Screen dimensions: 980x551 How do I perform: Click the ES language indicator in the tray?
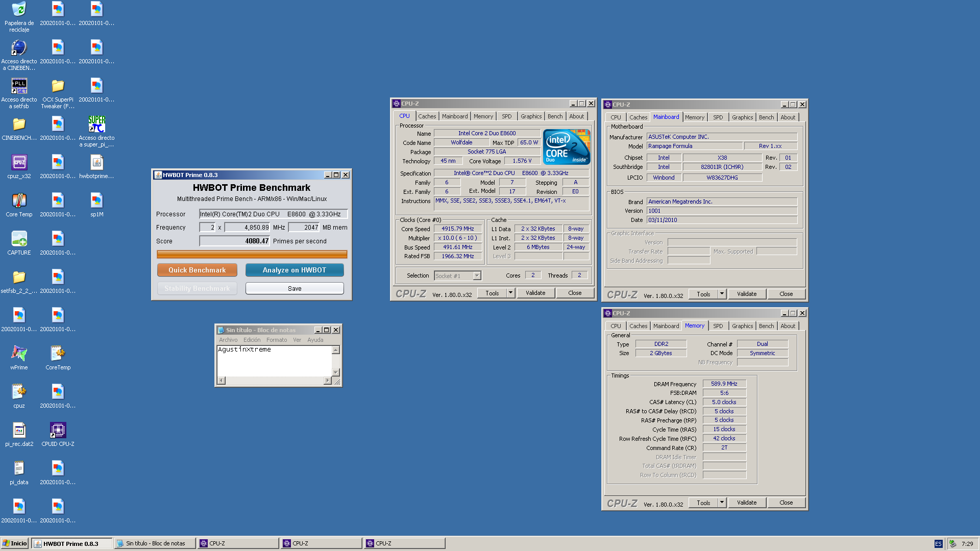[938, 544]
